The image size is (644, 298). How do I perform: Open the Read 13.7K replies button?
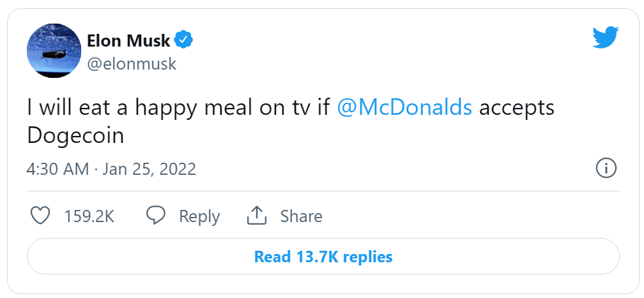pyautogui.click(x=323, y=257)
